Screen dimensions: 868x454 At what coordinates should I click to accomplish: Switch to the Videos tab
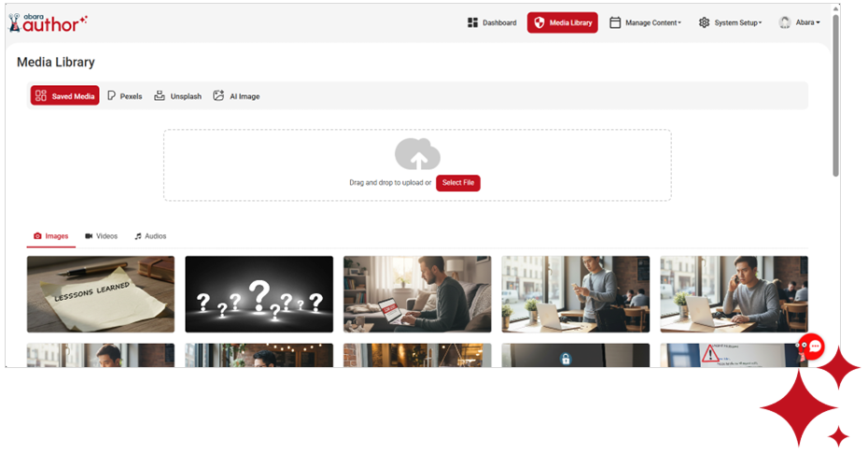click(x=101, y=236)
